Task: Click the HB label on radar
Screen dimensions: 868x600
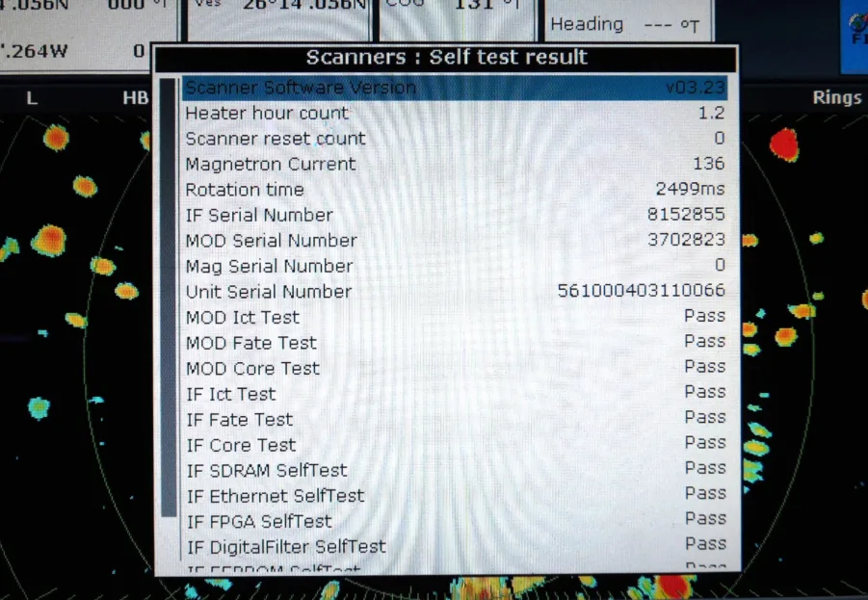Action: (x=135, y=98)
